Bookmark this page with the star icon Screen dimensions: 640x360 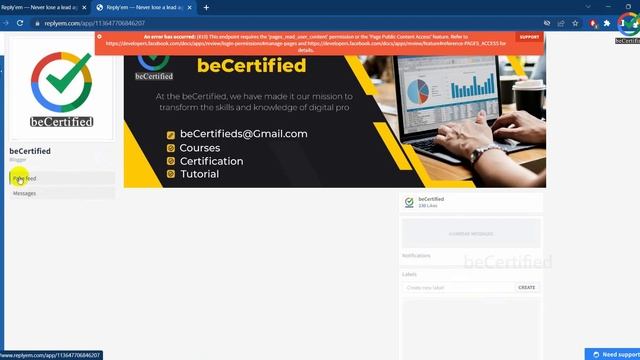pos(575,23)
